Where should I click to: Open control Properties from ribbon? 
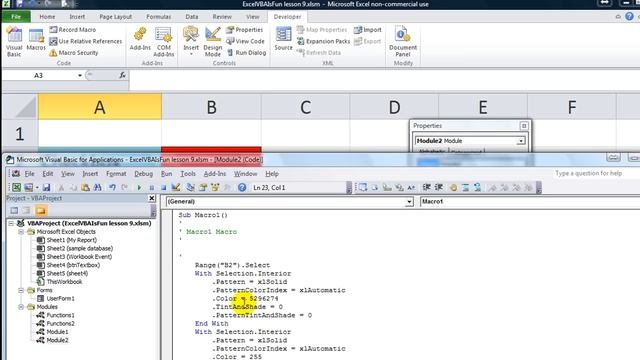coord(244,30)
